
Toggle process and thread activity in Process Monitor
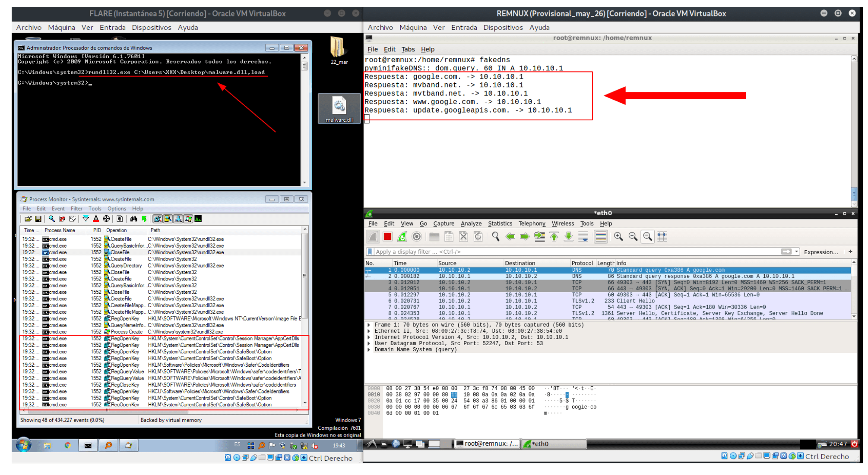click(188, 219)
